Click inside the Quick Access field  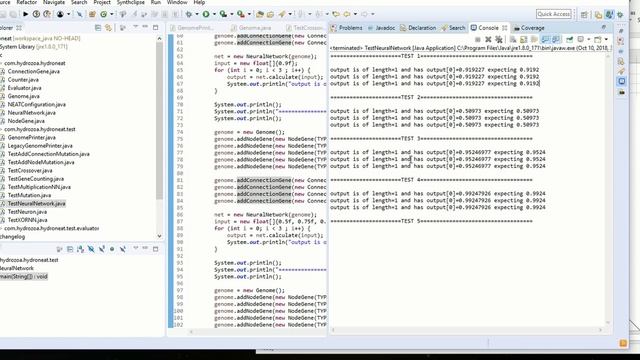(553, 14)
